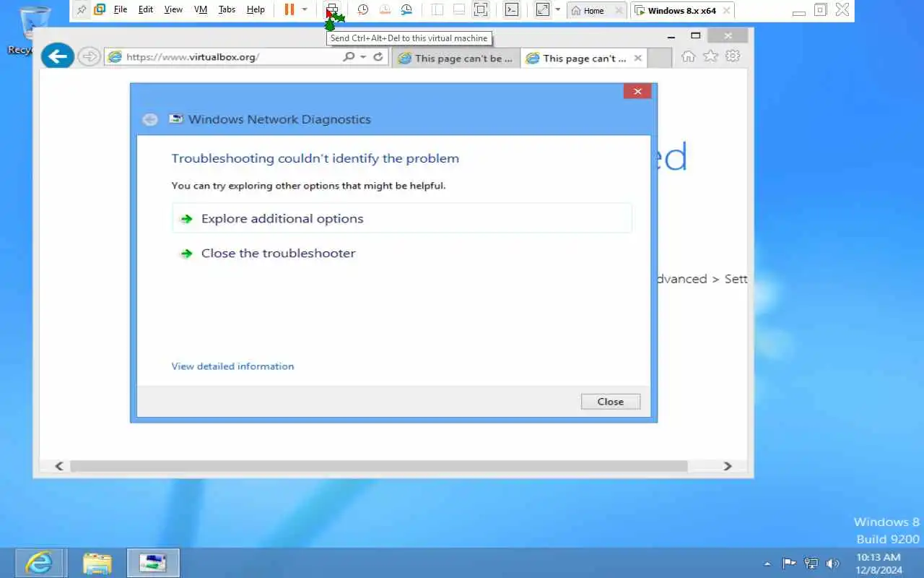Viewport: 924px width, 578px height.
Task: Click Internet Explorer forward button
Action: [x=88, y=56]
